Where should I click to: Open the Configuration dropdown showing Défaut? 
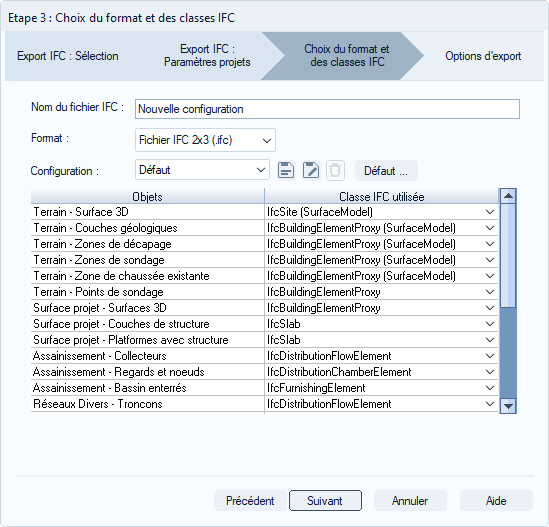(202, 170)
